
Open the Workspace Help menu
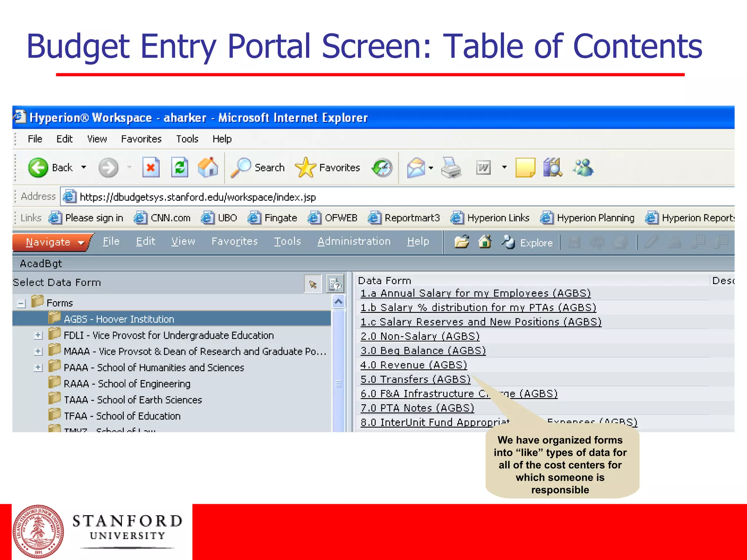point(418,241)
